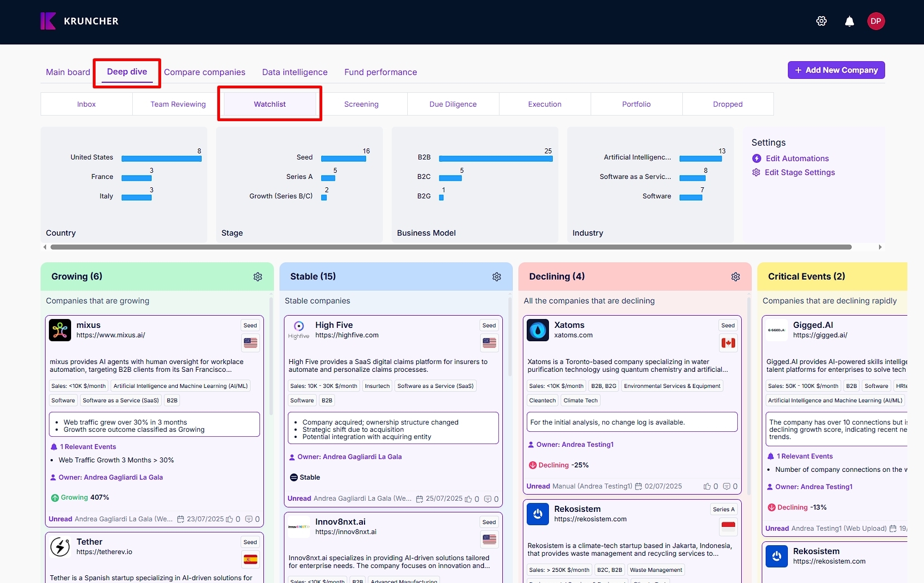Click the Add New Company button
This screenshot has height=583, width=924.
coord(836,70)
